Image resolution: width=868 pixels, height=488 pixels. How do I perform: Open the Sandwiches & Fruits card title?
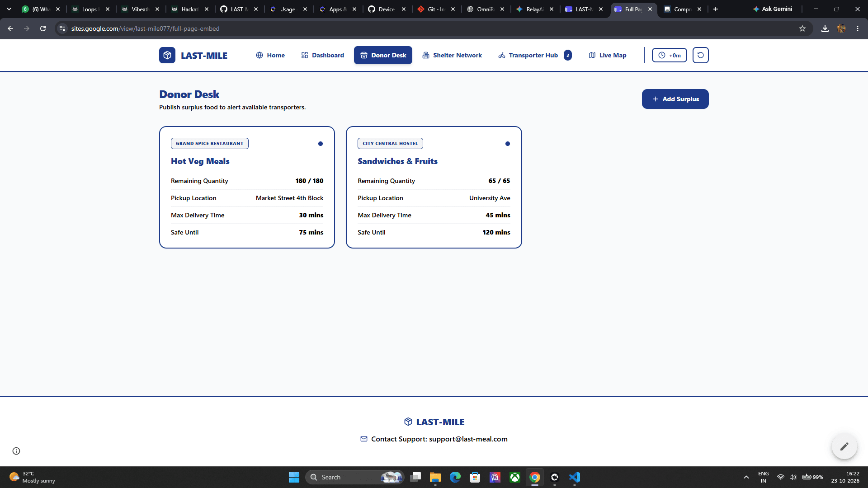pos(397,161)
